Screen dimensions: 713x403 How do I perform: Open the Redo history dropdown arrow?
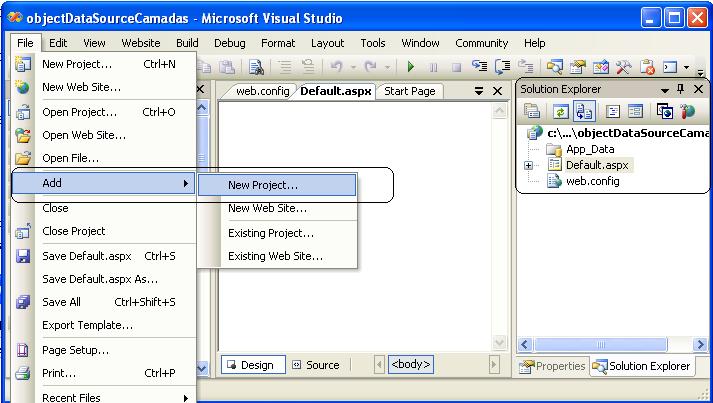coord(387,67)
